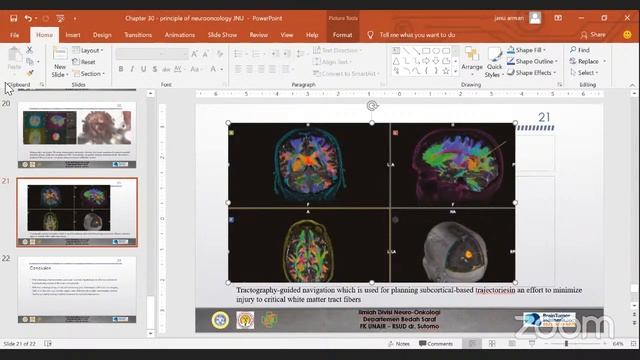Viewport: 640px width, 360px height.
Task: Reset the slide layout
Action: click(84, 62)
